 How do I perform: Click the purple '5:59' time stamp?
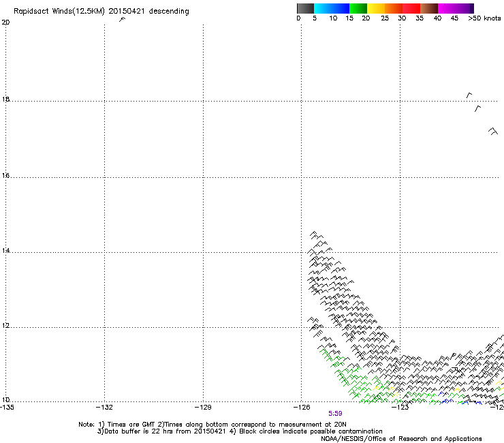(x=335, y=414)
